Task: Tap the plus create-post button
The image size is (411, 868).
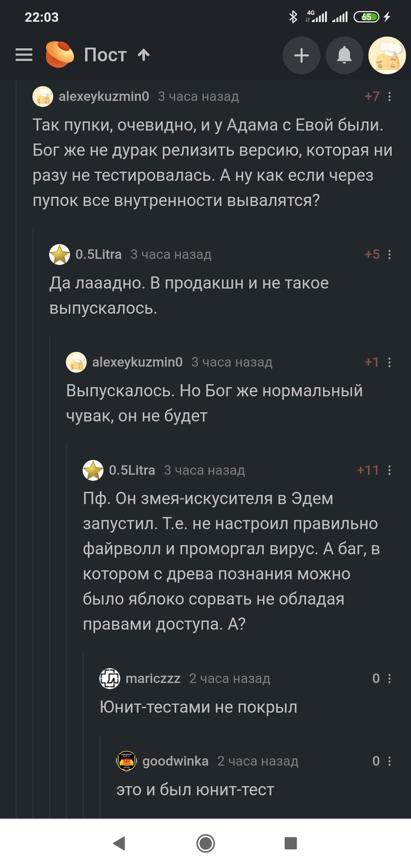Action: [301, 55]
